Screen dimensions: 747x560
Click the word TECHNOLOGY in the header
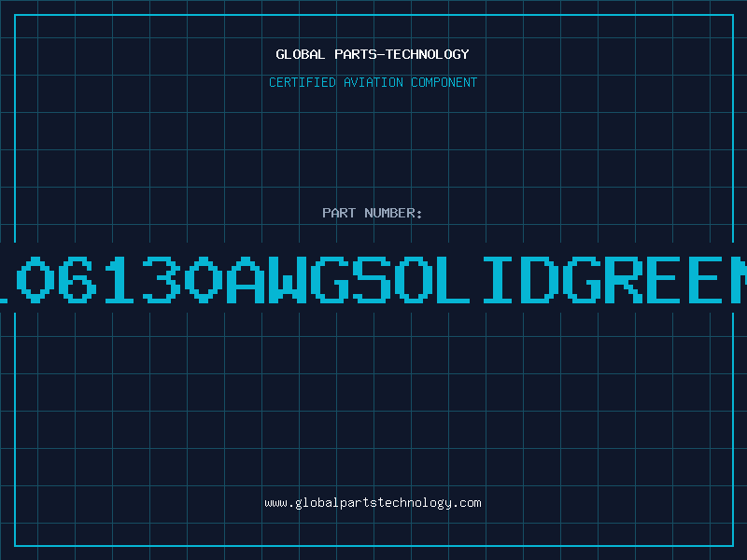(x=427, y=54)
